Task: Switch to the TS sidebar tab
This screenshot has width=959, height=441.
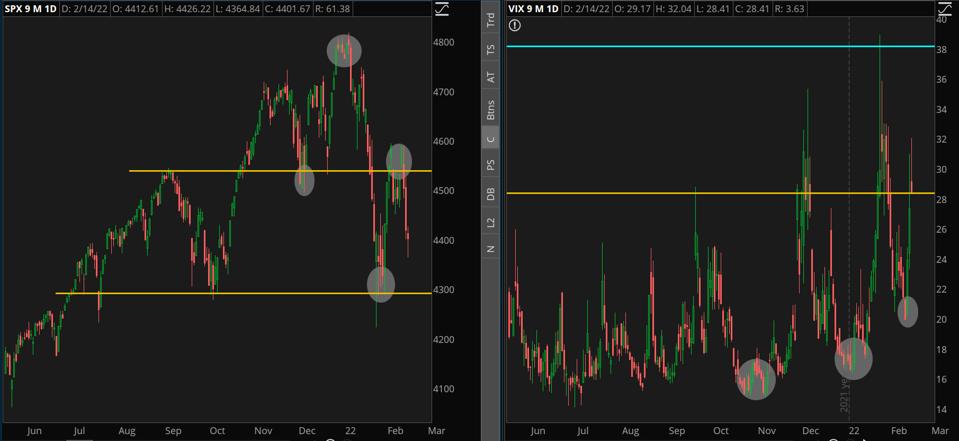Action: tap(490, 49)
